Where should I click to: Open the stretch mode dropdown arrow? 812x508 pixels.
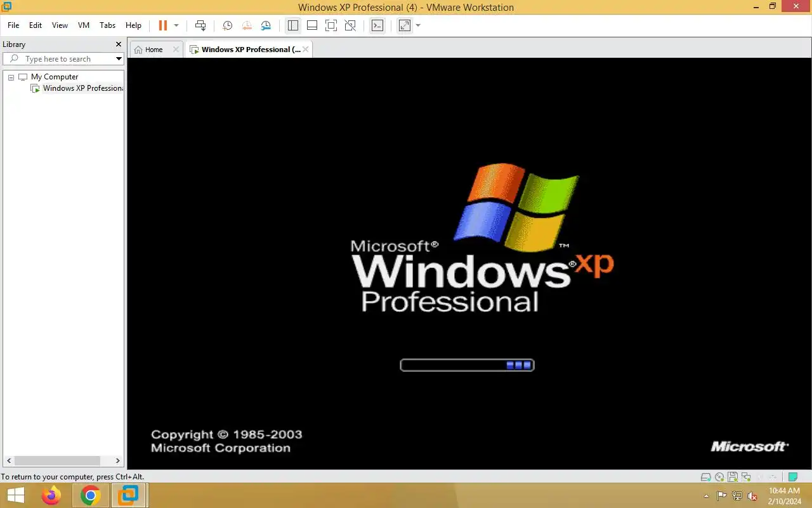click(x=418, y=25)
